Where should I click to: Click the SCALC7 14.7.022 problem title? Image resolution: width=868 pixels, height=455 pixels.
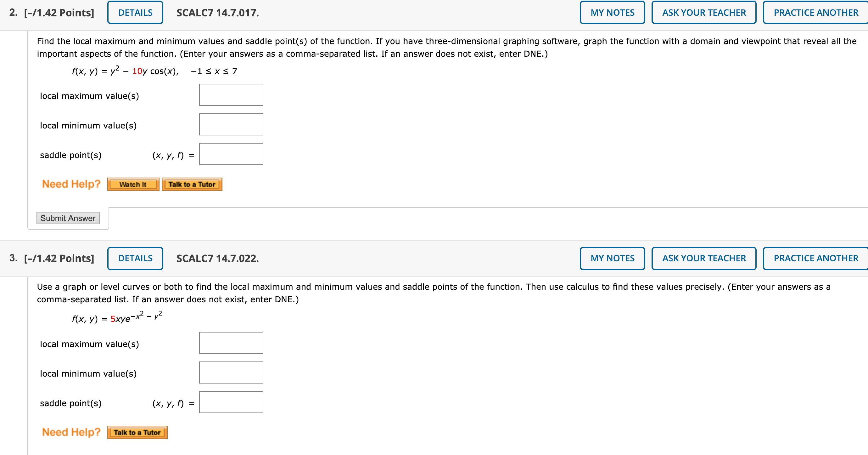click(218, 259)
